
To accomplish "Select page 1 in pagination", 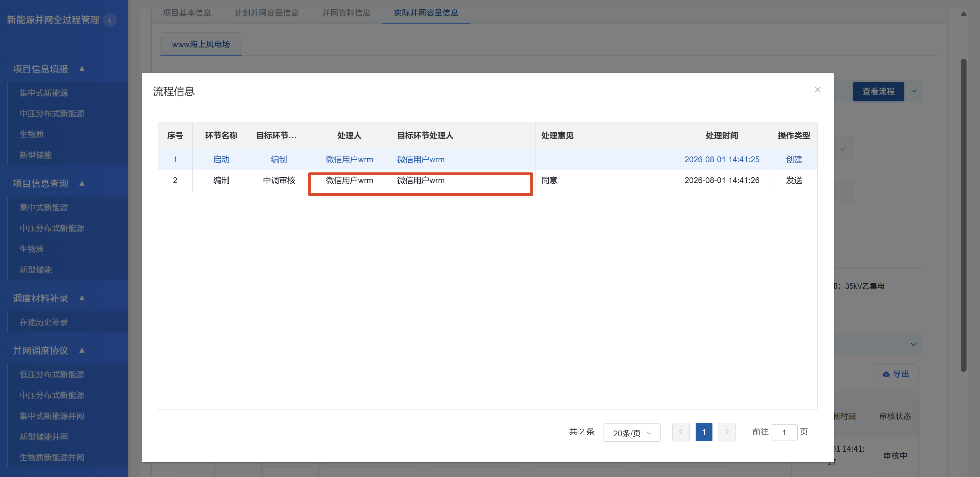I will pyautogui.click(x=704, y=432).
